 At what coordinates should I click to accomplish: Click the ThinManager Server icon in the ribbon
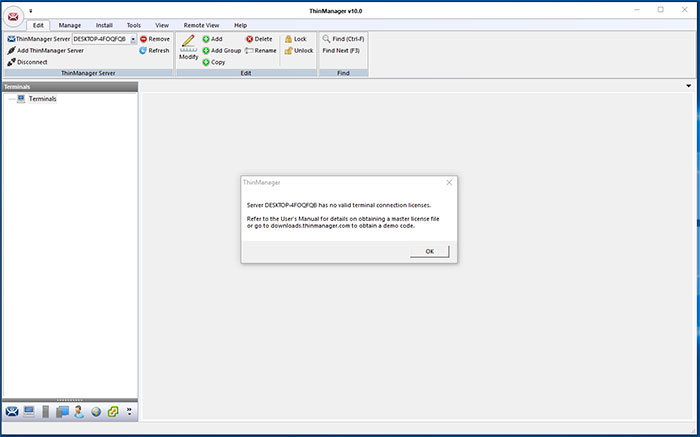point(11,39)
